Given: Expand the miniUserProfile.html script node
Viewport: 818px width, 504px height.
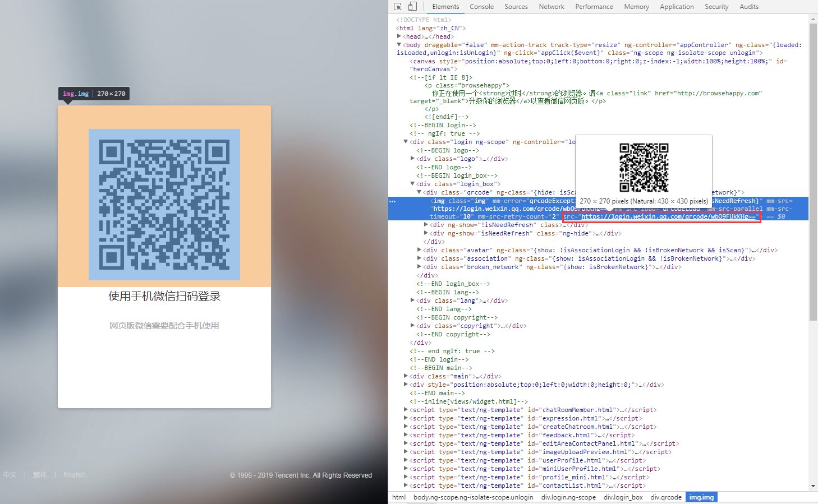Looking at the screenshot, I should pos(406,469).
